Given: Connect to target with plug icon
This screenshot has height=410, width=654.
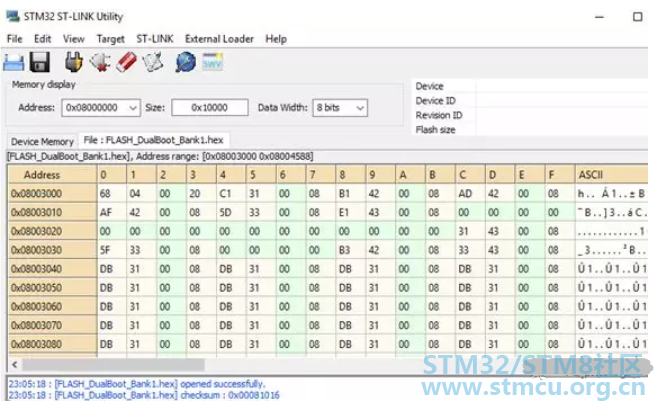Looking at the screenshot, I should [73, 63].
